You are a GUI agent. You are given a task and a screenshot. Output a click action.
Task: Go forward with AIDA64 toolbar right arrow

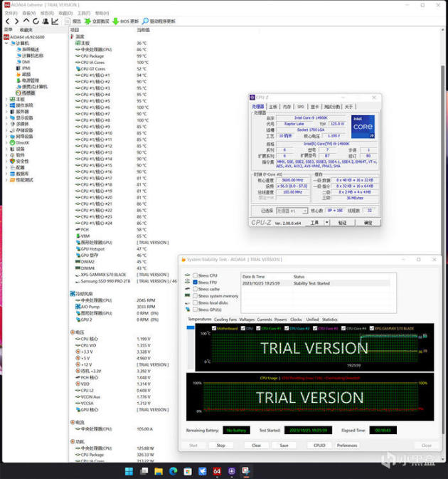17,21
